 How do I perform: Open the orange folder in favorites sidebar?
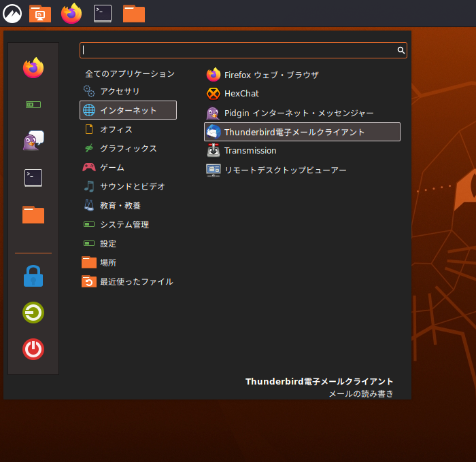tap(33, 215)
